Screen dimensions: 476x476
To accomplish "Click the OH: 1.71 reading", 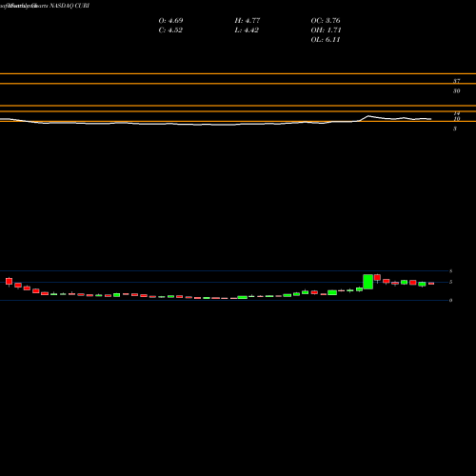I will click(326, 30).
